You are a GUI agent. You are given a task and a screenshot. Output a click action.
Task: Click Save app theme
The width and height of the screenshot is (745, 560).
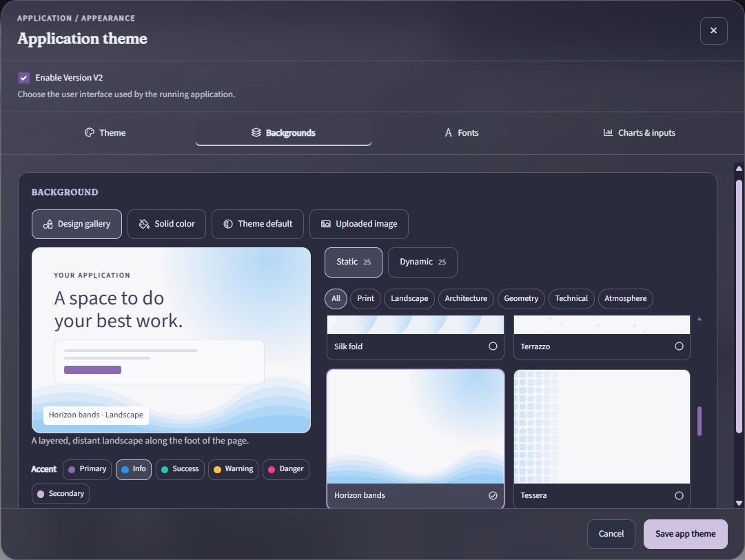pyautogui.click(x=685, y=534)
